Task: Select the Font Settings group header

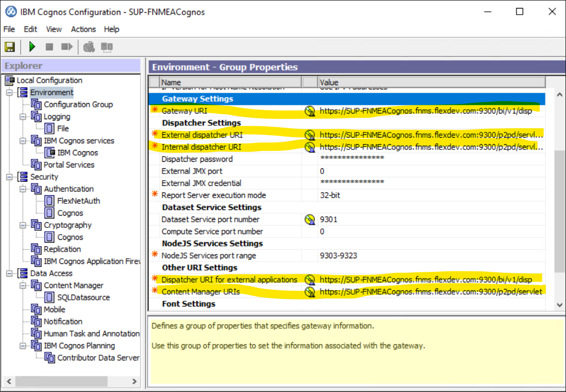Action: (347, 304)
